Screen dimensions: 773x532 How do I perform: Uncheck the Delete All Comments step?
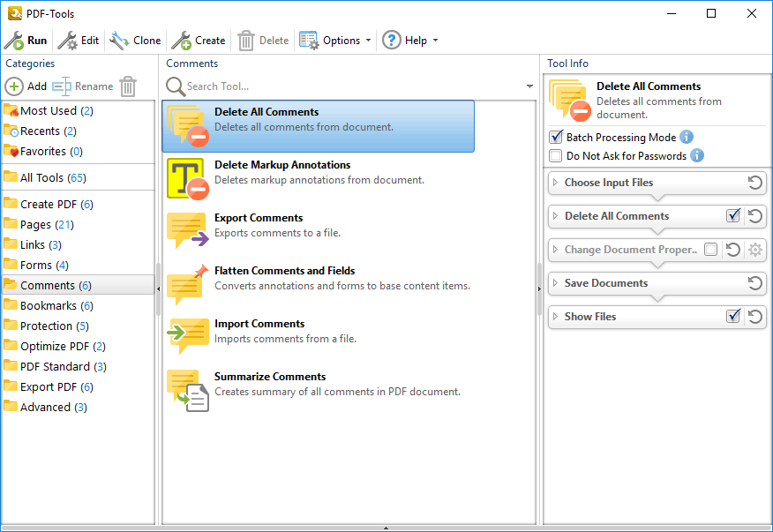click(733, 215)
